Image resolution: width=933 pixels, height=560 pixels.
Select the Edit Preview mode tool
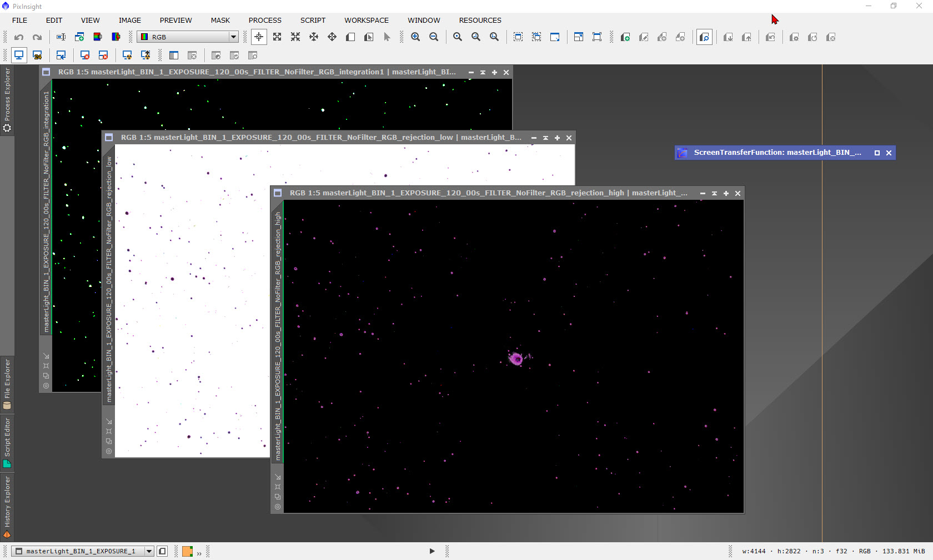pos(369,37)
